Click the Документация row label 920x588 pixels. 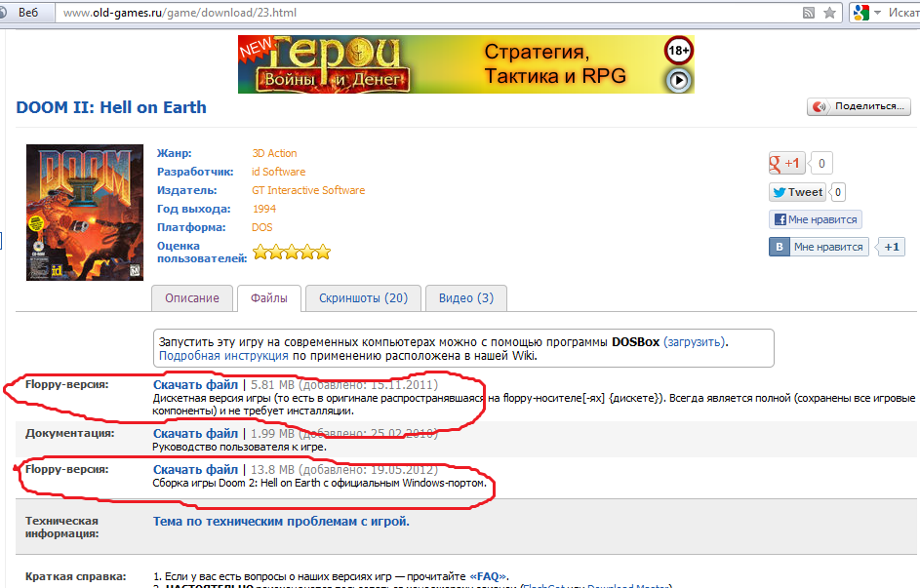(x=70, y=433)
